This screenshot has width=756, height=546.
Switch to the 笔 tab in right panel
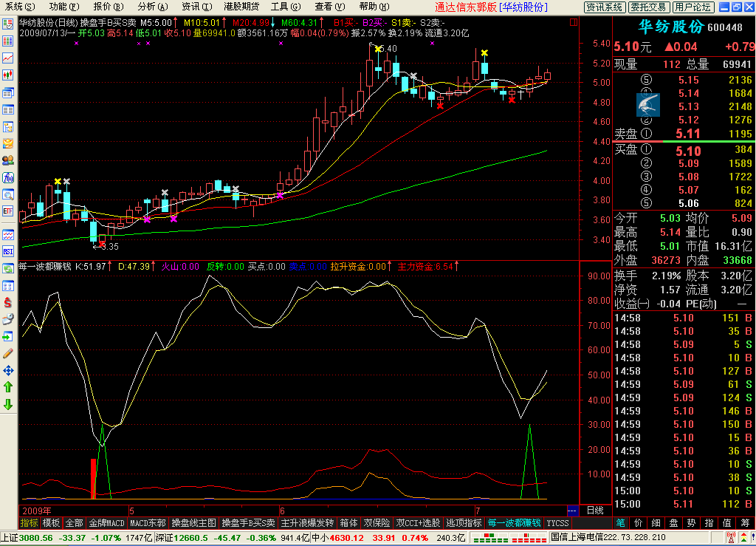pyautogui.click(x=620, y=523)
